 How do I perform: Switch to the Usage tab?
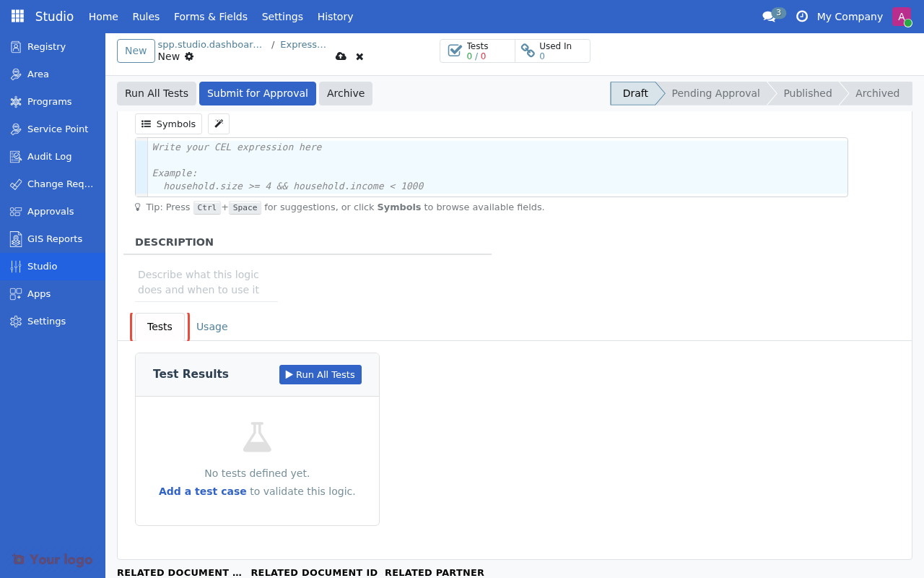[212, 327]
